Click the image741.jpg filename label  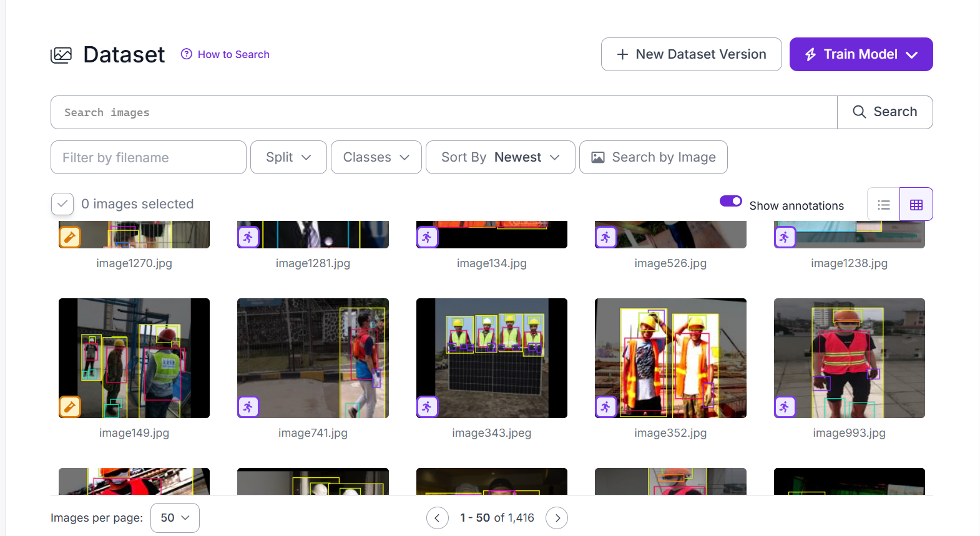313,433
